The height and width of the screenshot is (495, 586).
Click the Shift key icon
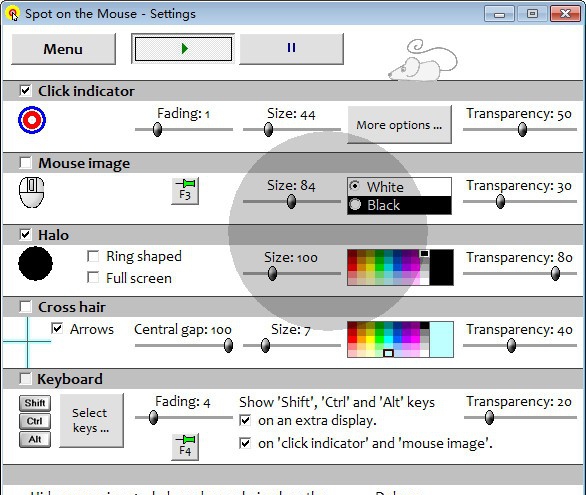tap(35, 403)
